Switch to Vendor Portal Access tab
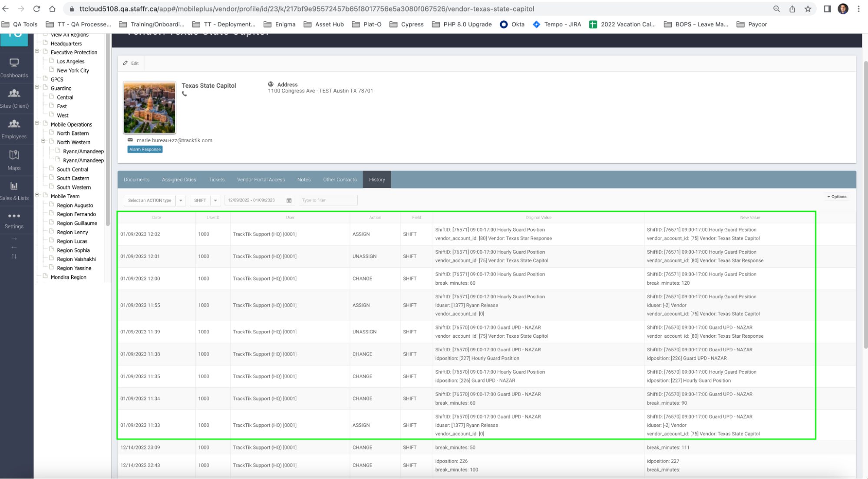The image size is (868, 479). click(261, 180)
